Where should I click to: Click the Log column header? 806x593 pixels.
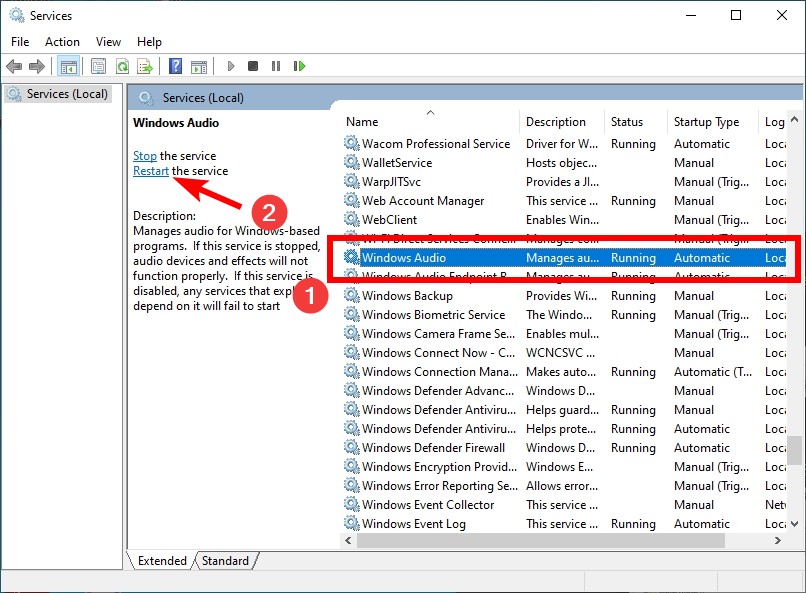(x=773, y=122)
